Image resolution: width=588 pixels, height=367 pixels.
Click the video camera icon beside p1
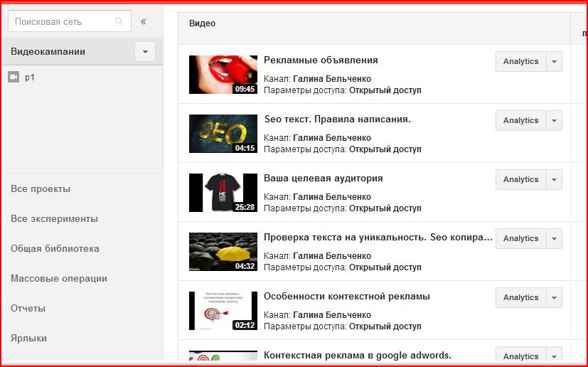click(x=14, y=77)
